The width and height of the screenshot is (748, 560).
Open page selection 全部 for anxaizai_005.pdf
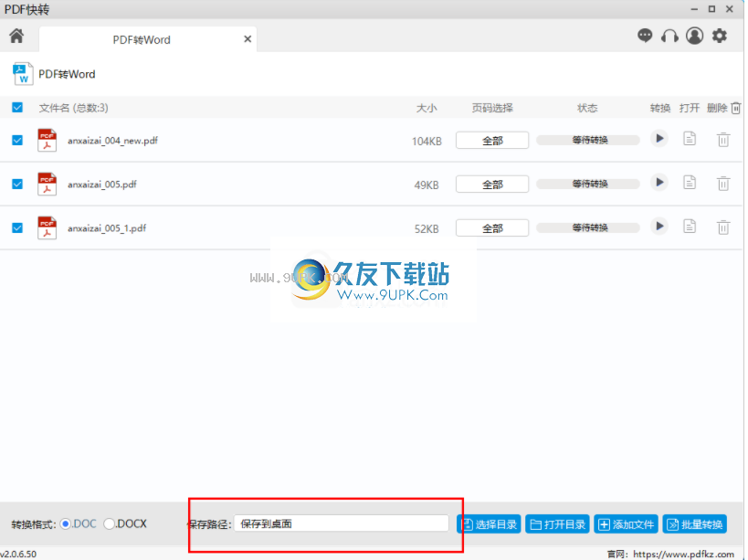492,185
